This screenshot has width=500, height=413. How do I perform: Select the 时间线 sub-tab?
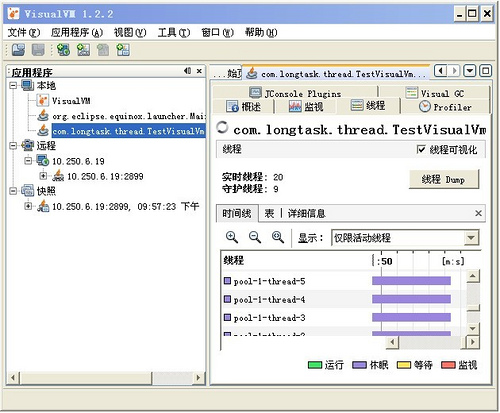click(x=237, y=213)
